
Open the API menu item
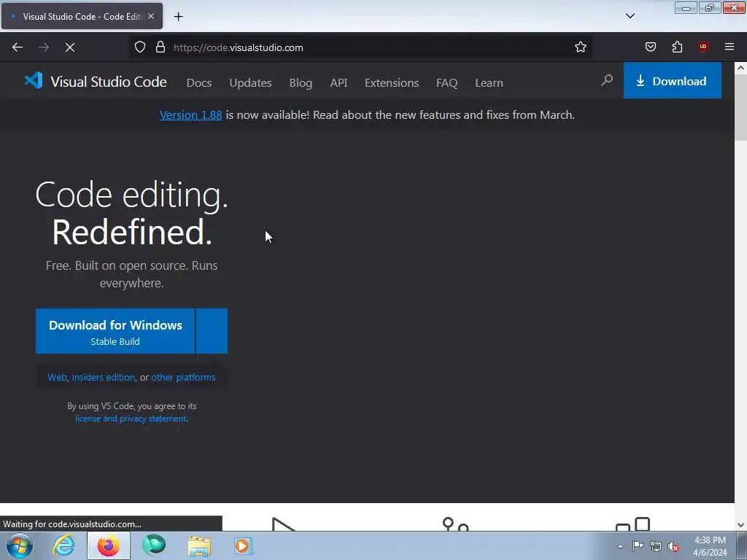[x=338, y=83]
